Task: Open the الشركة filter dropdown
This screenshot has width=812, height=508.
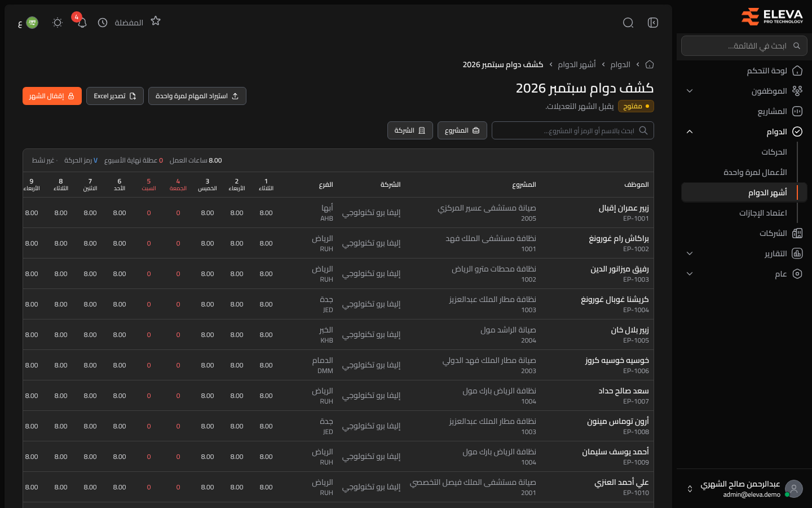Action: click(410, 130)
